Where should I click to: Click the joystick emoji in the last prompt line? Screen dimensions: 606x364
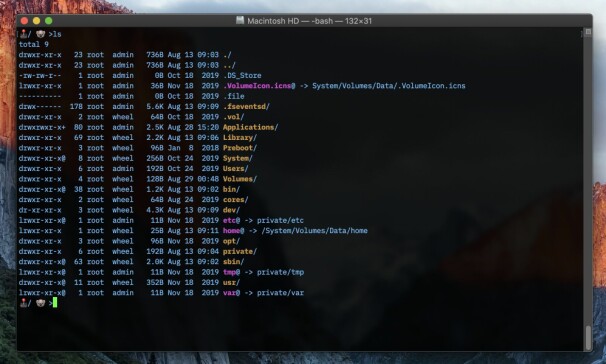(23, 303)
